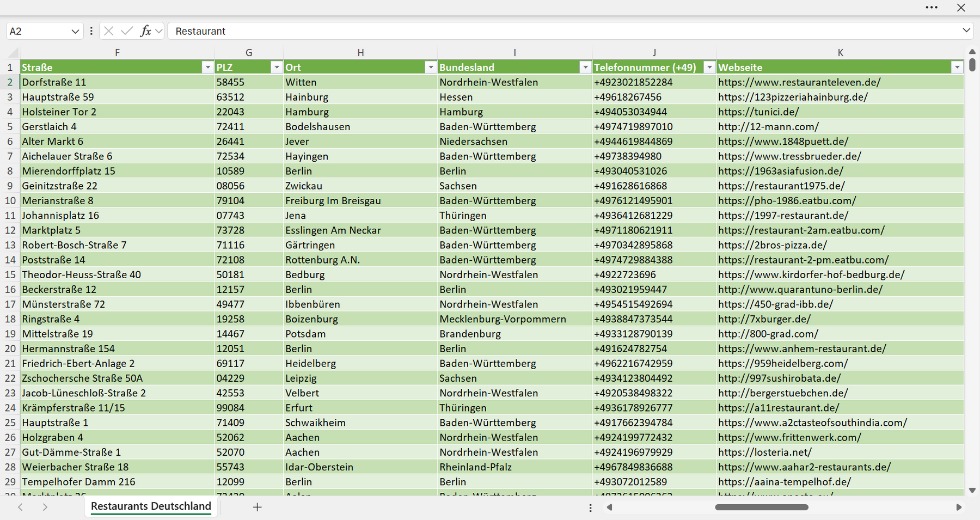
Task: Click in the formula bar input field
Action: pos(563,31)
